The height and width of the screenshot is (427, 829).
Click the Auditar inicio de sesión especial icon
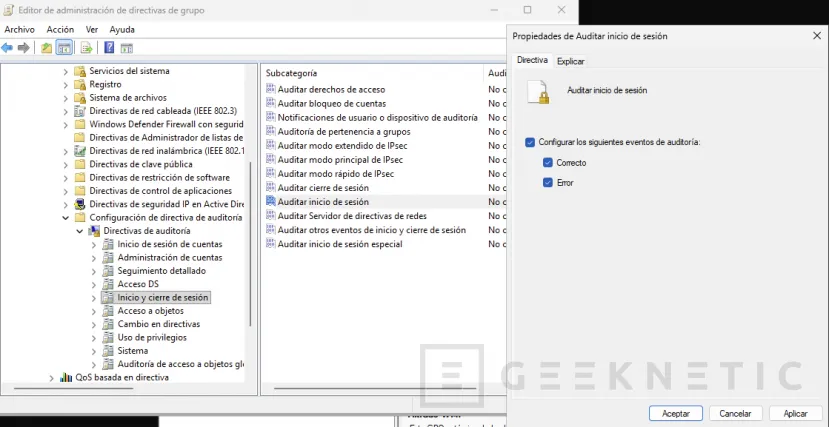271,244
